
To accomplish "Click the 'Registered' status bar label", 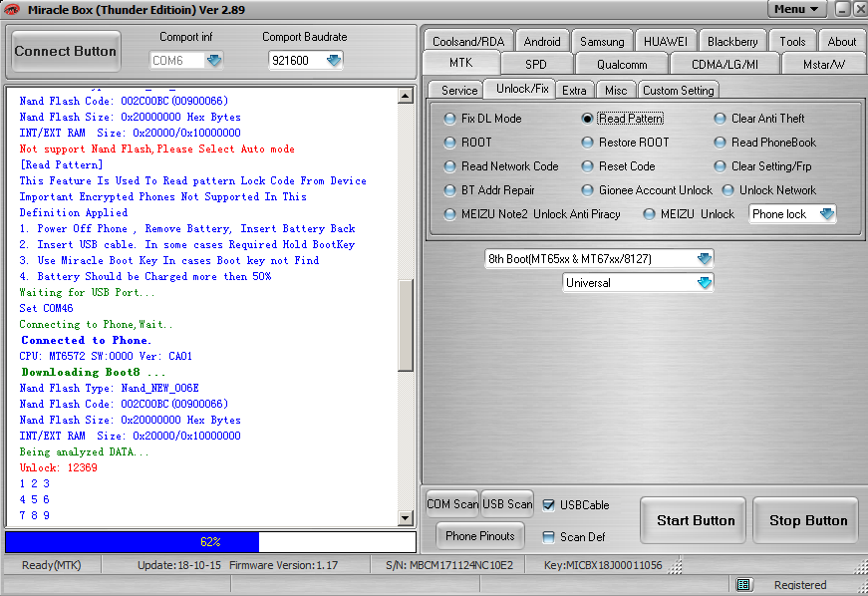I will [x=800, y=584].
